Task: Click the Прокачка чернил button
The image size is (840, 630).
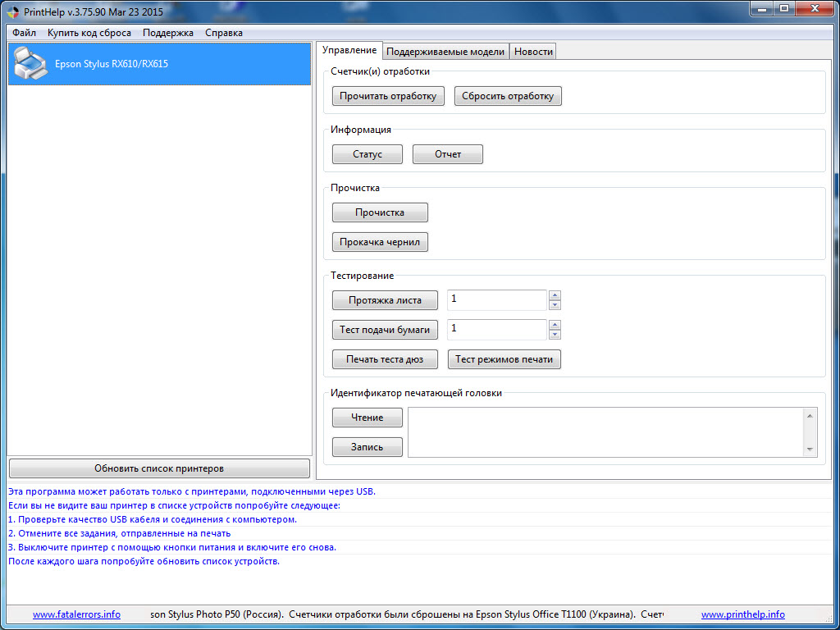Action: click(x=380, y=242)
